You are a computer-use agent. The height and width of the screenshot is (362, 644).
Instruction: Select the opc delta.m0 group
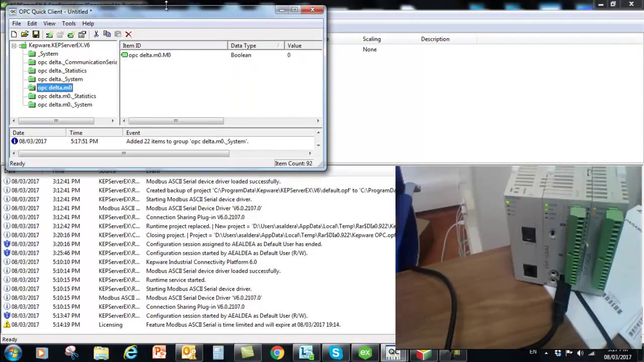point(55,87)
